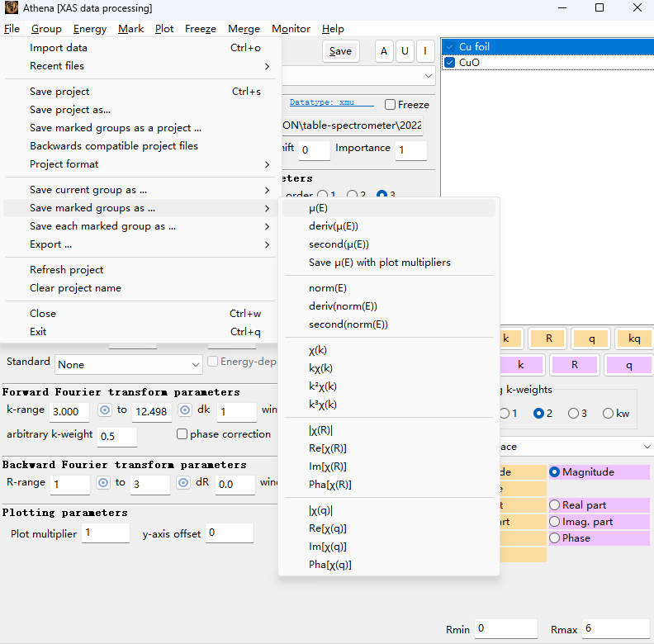This screenshot has width=654, height=644.
Task: Click the pluck button after k-range minimum
Action: coord(105,410)
